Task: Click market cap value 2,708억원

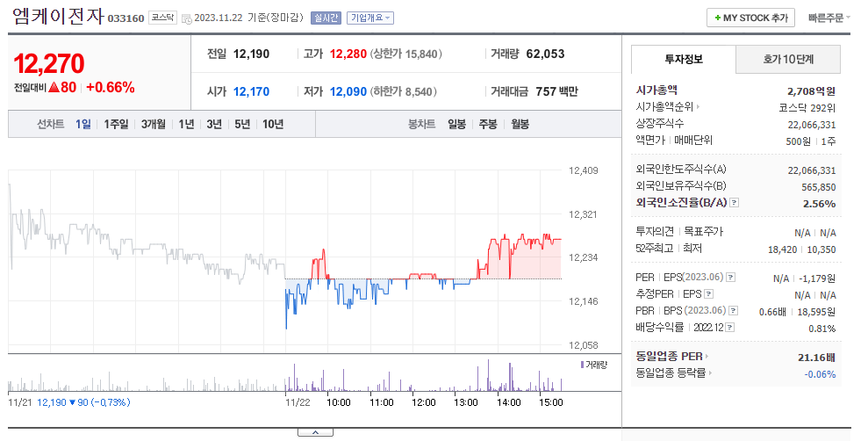Action: 812,91
